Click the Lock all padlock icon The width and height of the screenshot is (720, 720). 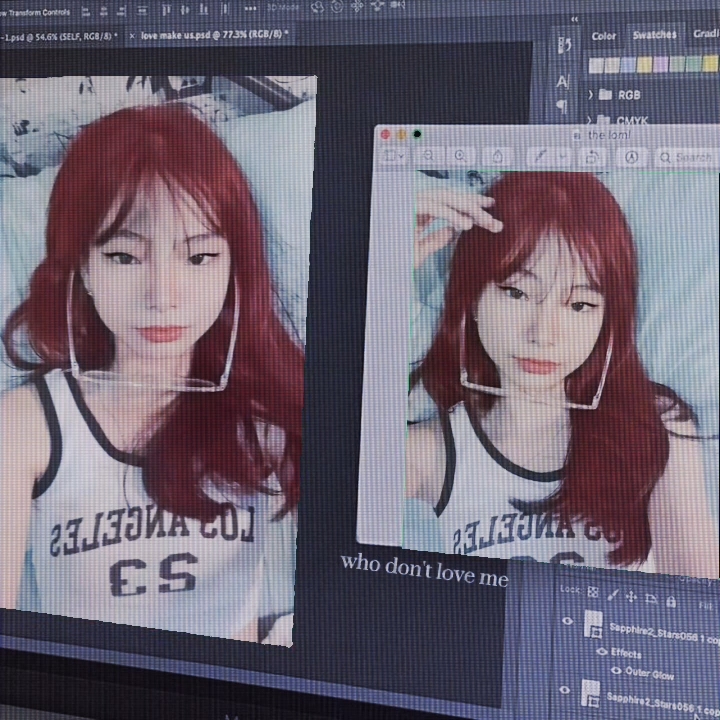671,601
